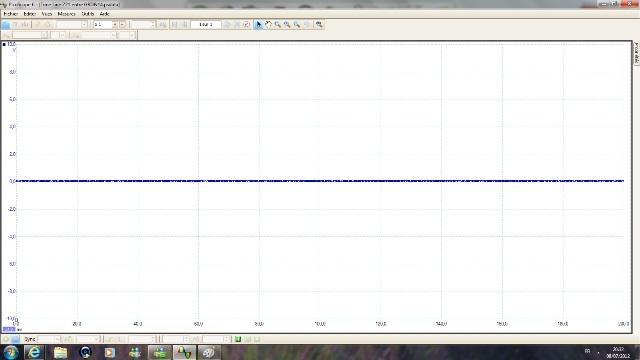Click the green marker icon in trigger bar
The image size is (640, 360).
point(238,339)
